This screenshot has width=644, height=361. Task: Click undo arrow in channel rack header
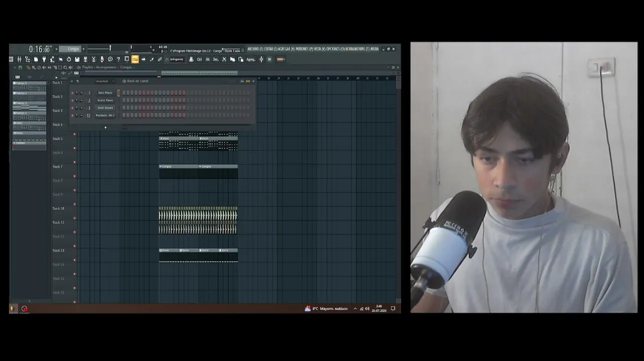(77, 81)
